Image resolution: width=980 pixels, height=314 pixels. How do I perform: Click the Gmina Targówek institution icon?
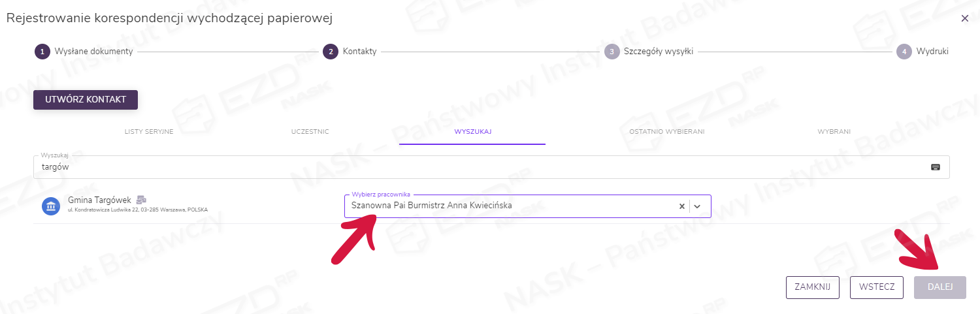coord(51,206)
